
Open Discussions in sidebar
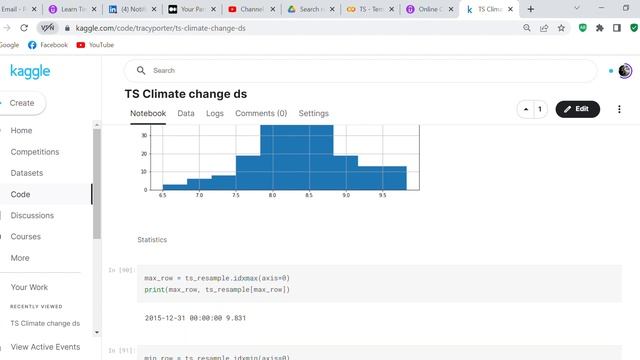(x=32, y=216)
